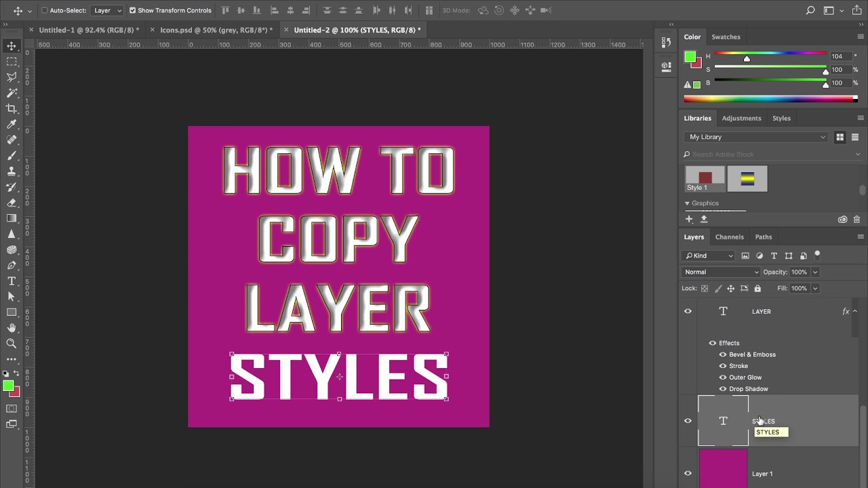Switch to Untitled-1 document tab
Screen dimensions: 868x488
click(x=89, y=30)
